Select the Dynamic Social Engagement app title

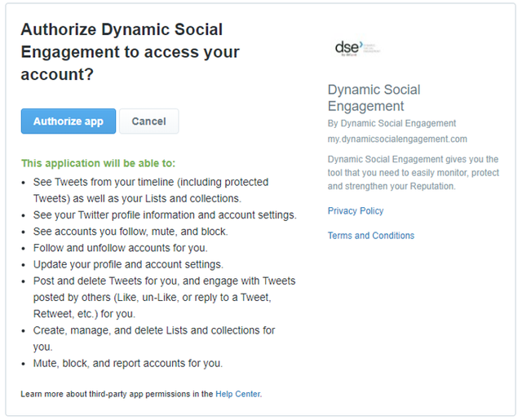(x=374, y=98)
